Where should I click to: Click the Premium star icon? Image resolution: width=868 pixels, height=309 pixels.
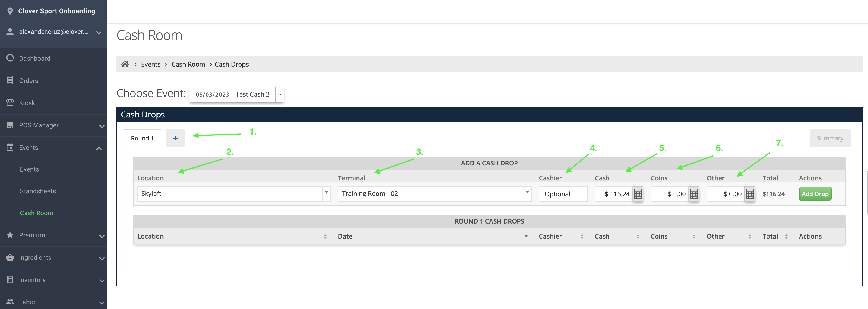(x=10, y=235)
